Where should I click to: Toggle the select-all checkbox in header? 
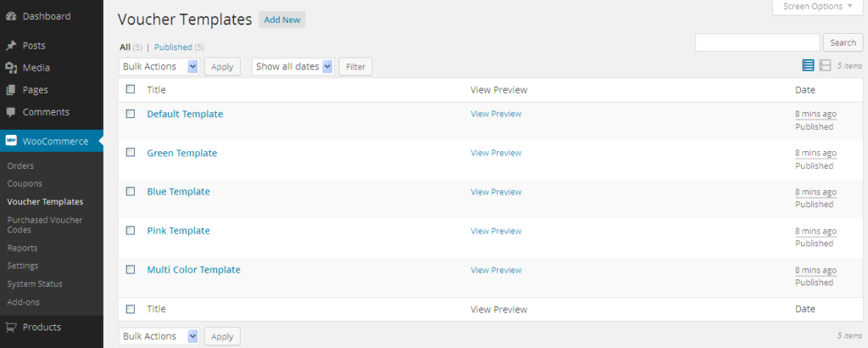(x=131, y=89)
